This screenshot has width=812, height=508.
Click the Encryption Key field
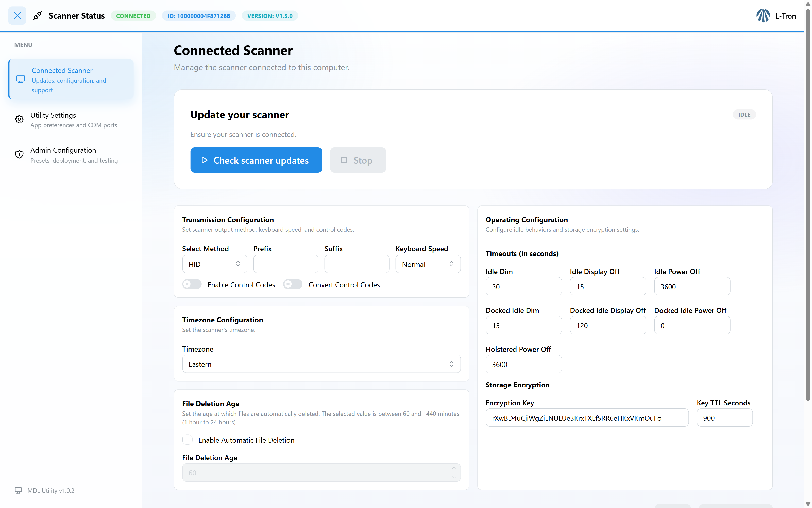pyautogui.click(x=587, y=418)
